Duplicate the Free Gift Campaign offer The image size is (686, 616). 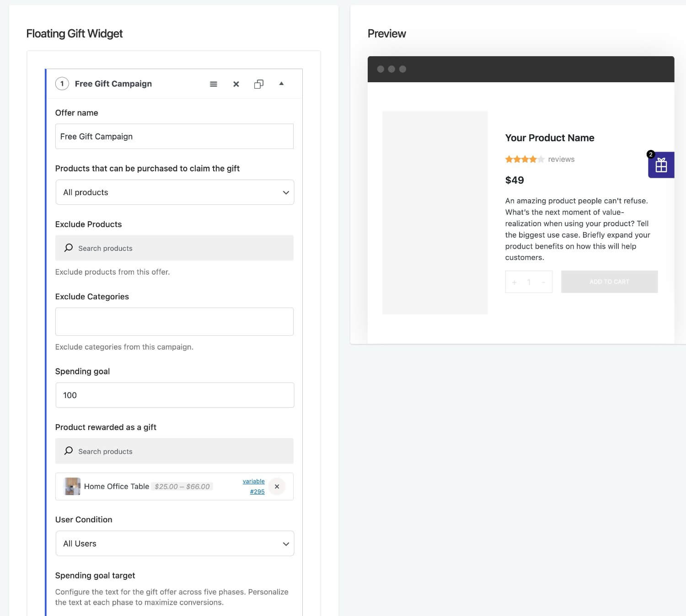pyautogui.click(x=259, y=84)
